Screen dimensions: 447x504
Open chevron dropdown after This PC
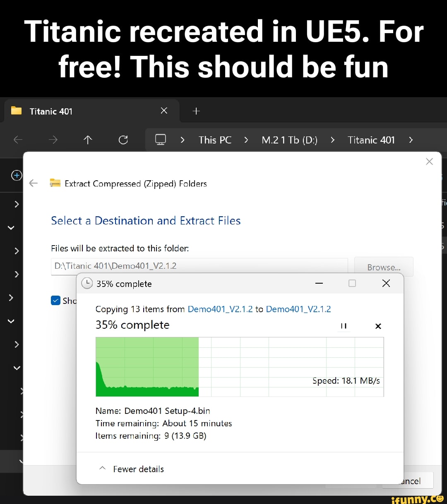click(x=246, y=140)
